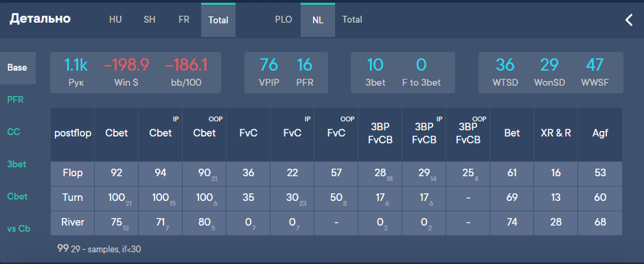Click the XR & R column header

555,133
